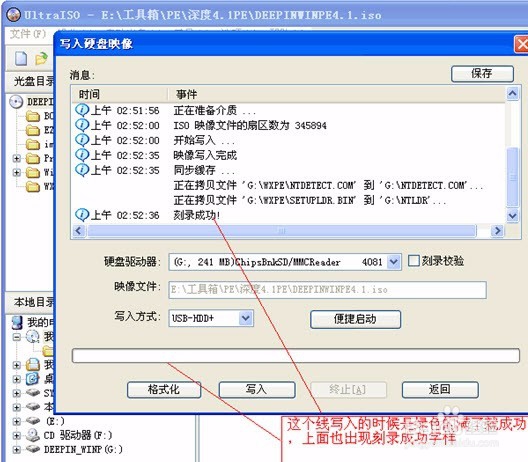Collapse the my ISO documents node
The width and height of the screenshot is (528, 462).
pyautogui.click(x=16, y=337)
